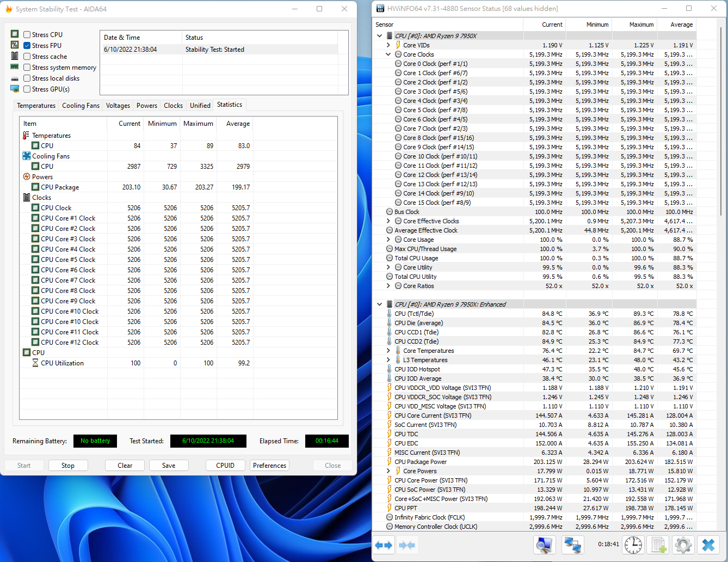Viewport: 728px width, 562px height.
Task: Click the Maximum column header in HWiNFO
Action: pyautogui.click(x=634, y=25)
